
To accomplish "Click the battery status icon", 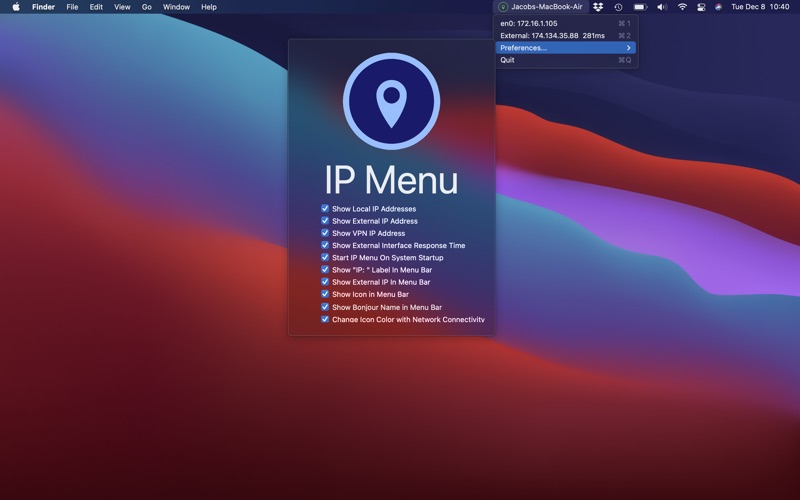I will (x=640, y=7).
